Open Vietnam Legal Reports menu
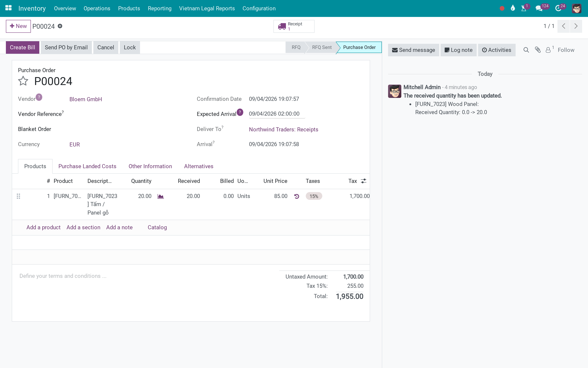588x368 pixels. tap(207, 8)
